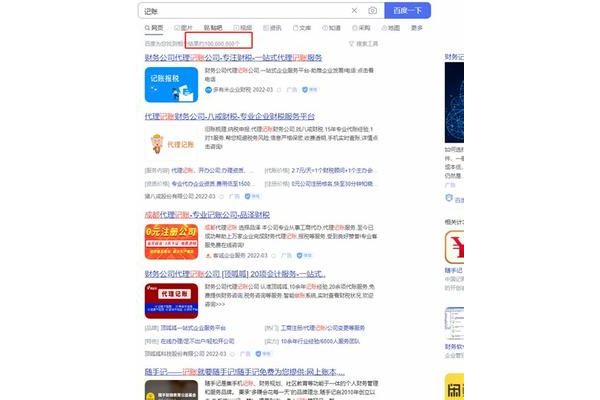600x400 pixels.
Task: Click the shield icon on 八戒股份有限公司 row
Action: click(x=248, y=196)
